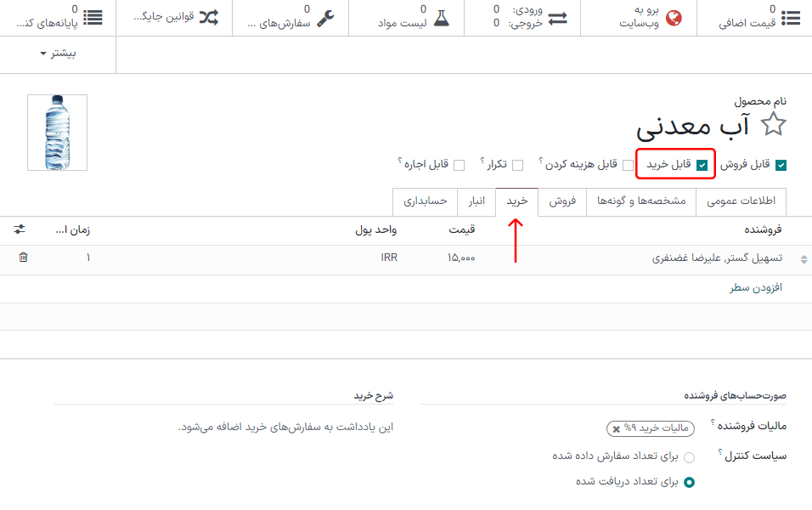The width and height of the screenshot is (812, 510).
Task: Click the favorite star next to آب معدنی
Action: [773, 125]
